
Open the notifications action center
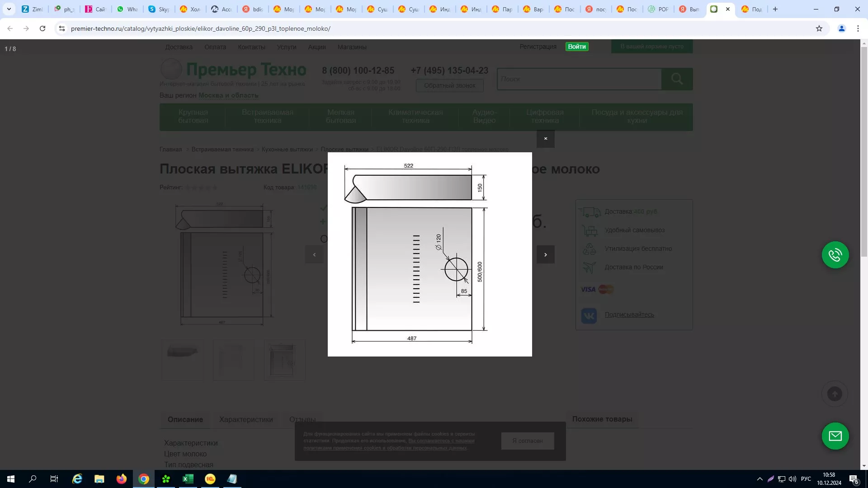point(854,479)
